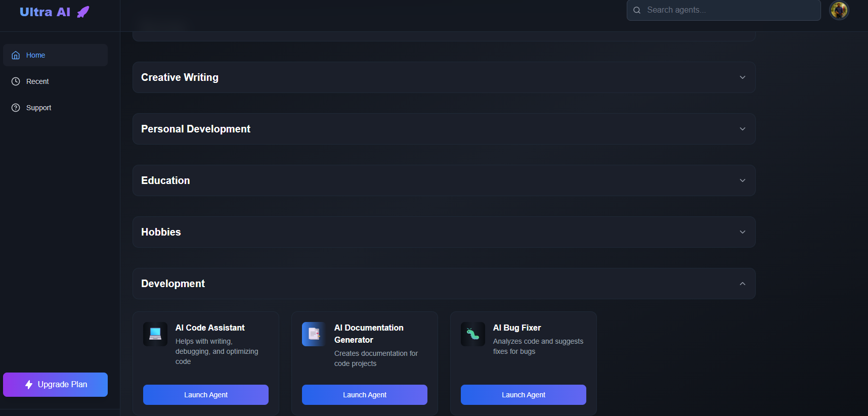Expand the Creative Writing section chevron

click(743, 77)
